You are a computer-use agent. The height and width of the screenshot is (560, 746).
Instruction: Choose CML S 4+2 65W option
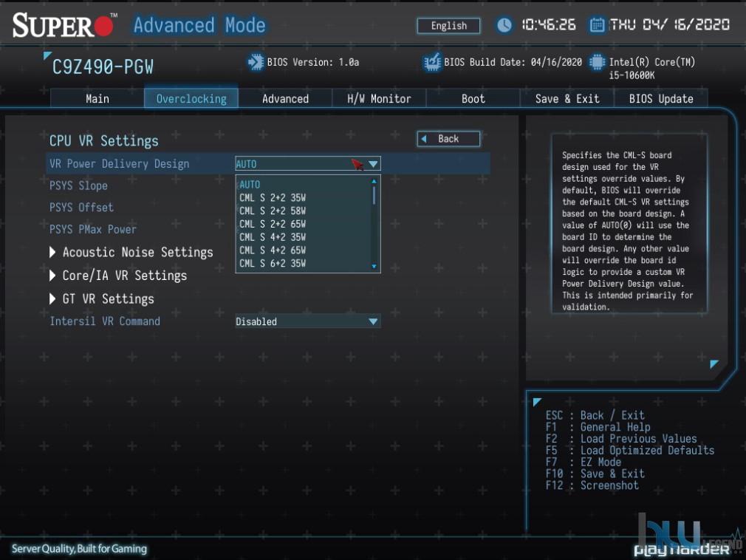(273, 250)
